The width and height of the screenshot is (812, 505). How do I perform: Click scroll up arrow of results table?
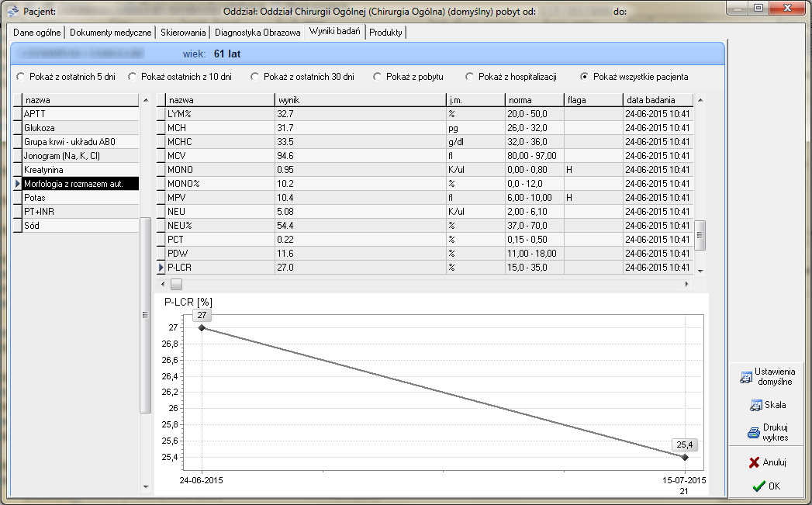[700, 100]
